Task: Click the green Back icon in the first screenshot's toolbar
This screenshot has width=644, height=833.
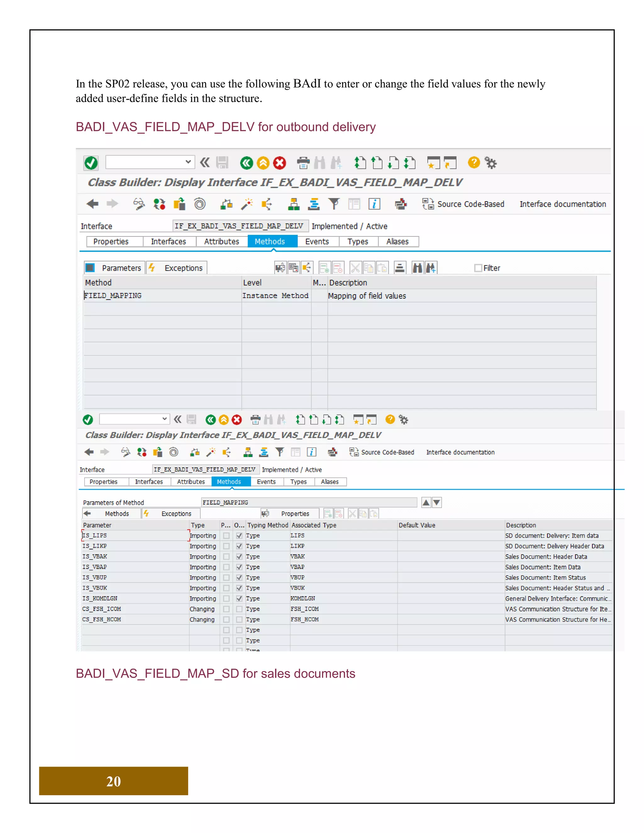Action: pos(247,163)
